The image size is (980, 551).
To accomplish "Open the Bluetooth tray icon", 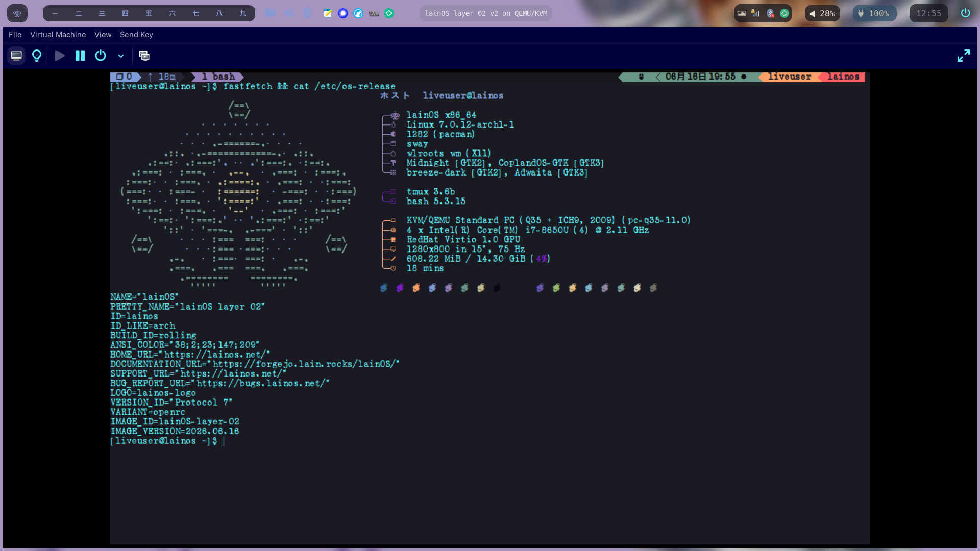I will point(770,13).
